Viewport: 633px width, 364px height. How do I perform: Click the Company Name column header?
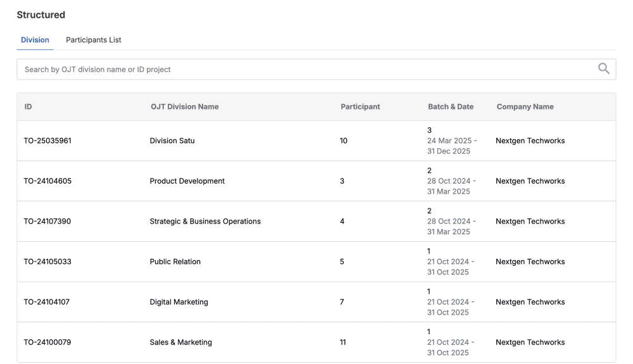[525, 107]
